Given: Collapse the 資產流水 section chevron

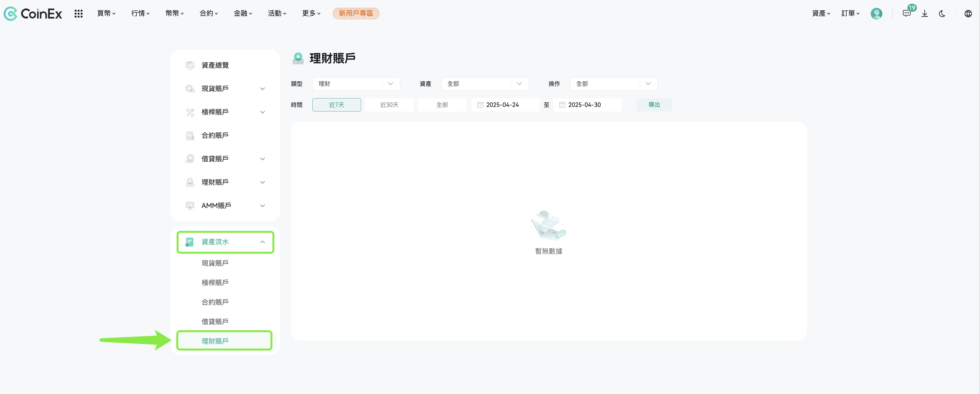Looking at the screenshot, I should [x=263, y=242].
